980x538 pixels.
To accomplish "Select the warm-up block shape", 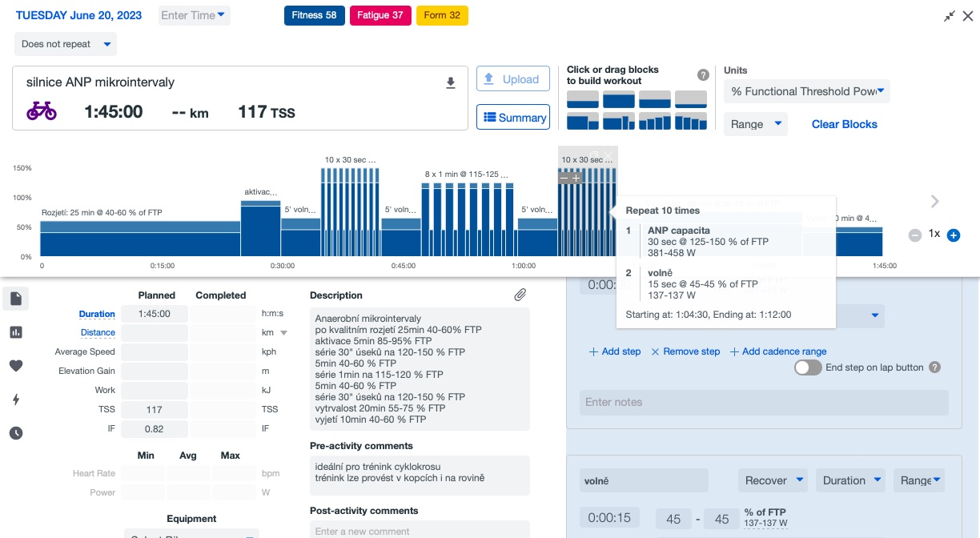I will point(582,99).
